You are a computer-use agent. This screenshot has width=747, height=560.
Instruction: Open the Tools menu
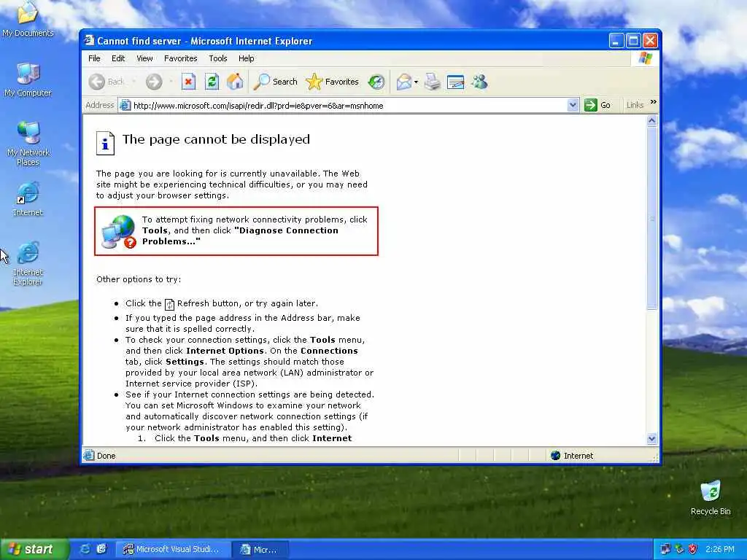217,58
